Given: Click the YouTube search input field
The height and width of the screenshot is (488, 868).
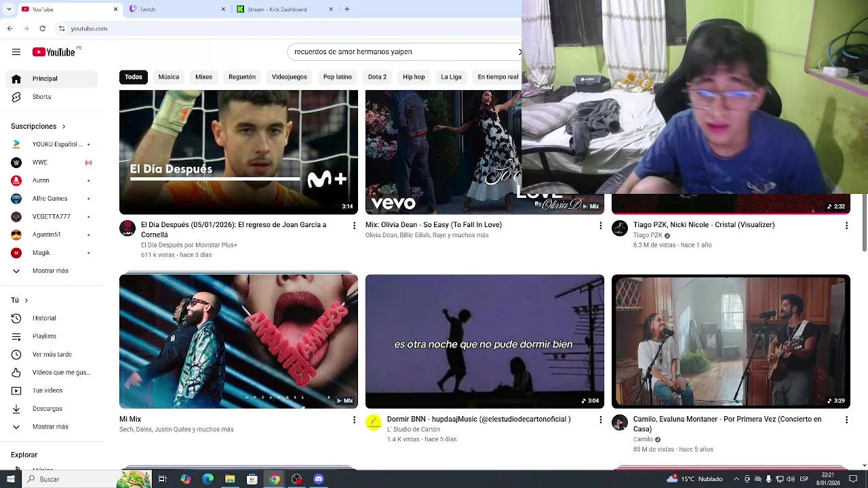Looking at the screenshot, I should pos(403,52).
